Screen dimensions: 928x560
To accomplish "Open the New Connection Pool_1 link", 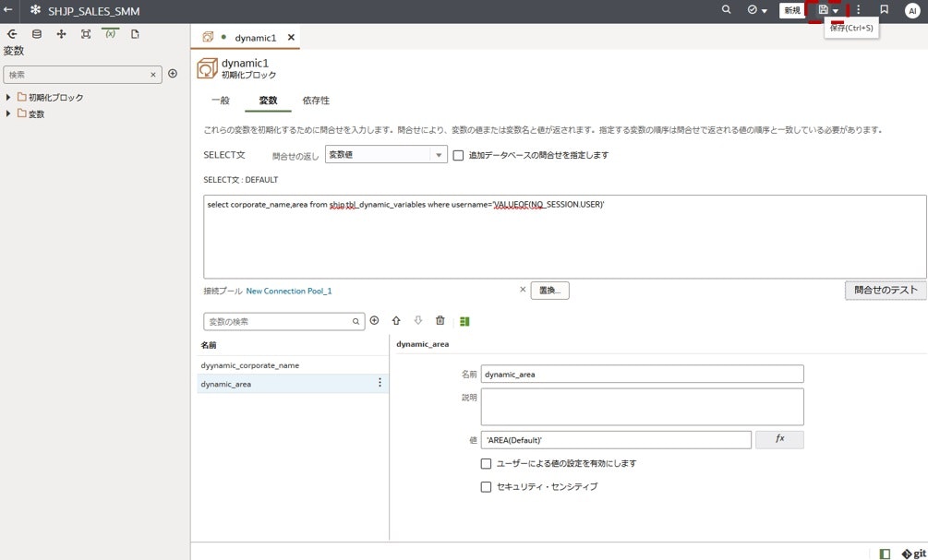I will [289, 291].
